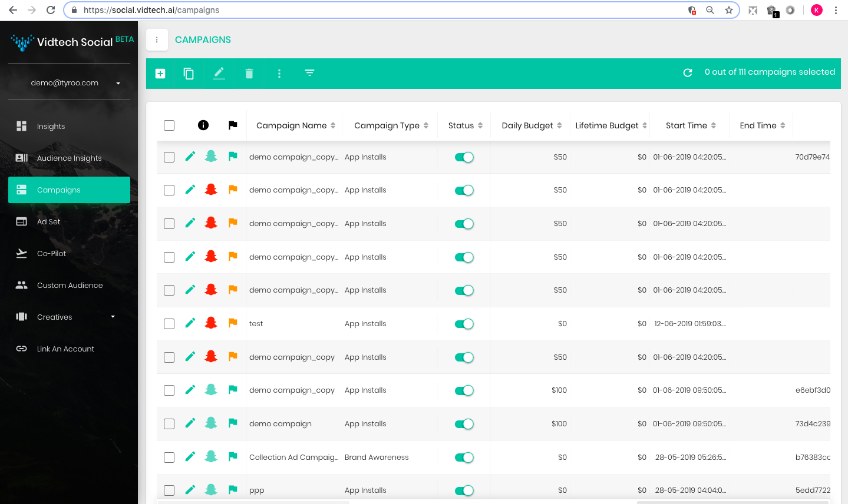
Task: Select checkbox for 'demo campaign' $100 row
Action: pos(169,424)
